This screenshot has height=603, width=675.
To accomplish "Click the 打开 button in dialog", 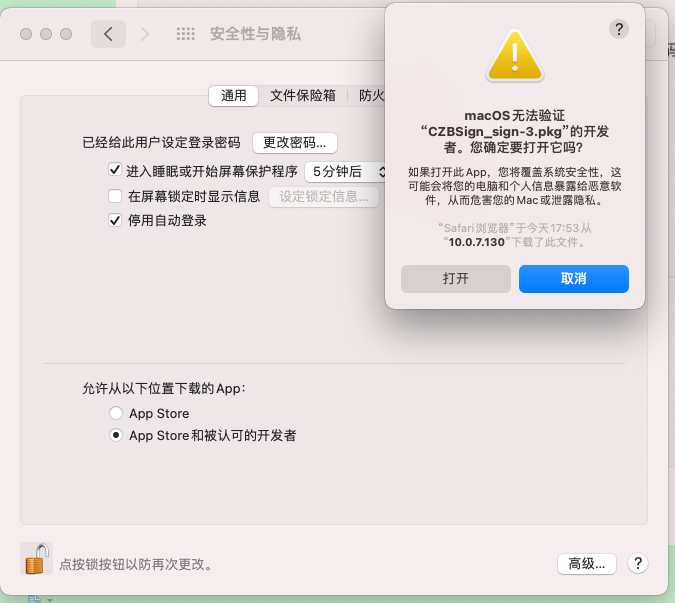I will pos(455,278).
